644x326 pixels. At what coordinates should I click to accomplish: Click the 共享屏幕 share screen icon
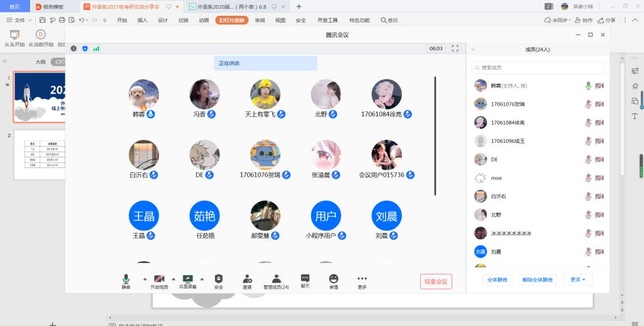[187, 279]
